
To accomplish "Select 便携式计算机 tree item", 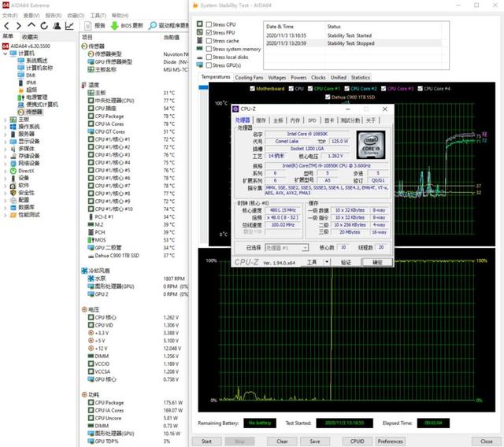I will click(x=38, y=105).
